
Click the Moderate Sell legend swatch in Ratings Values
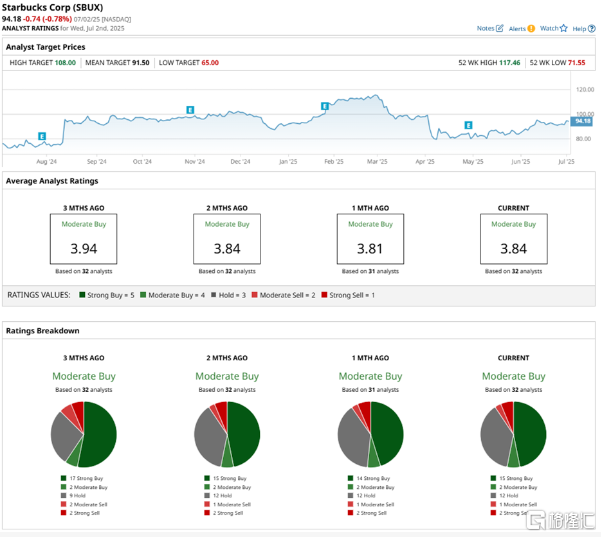255,295
